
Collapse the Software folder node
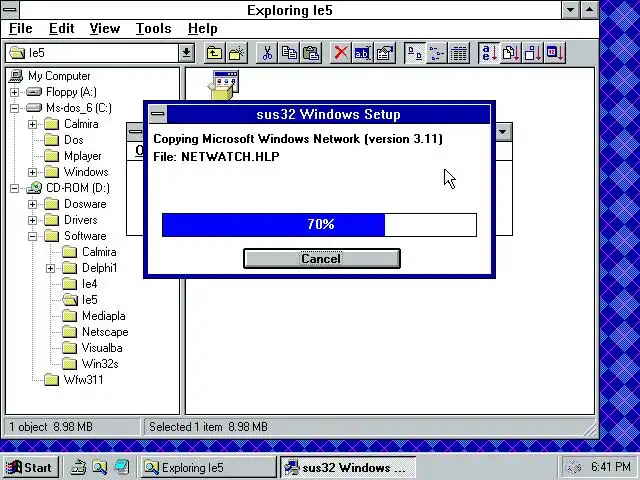pos(32,236)
